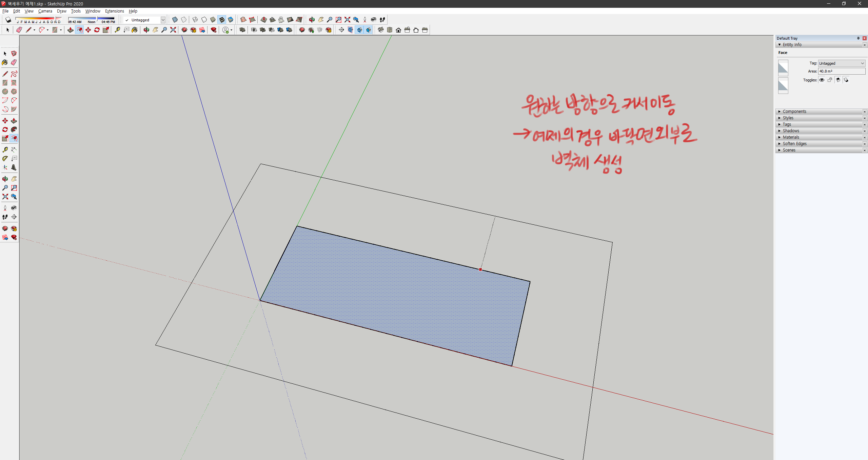Toggle the face's Hidden eye toggle
Viewport: 868px width, 460px height.
pos(822,80)
